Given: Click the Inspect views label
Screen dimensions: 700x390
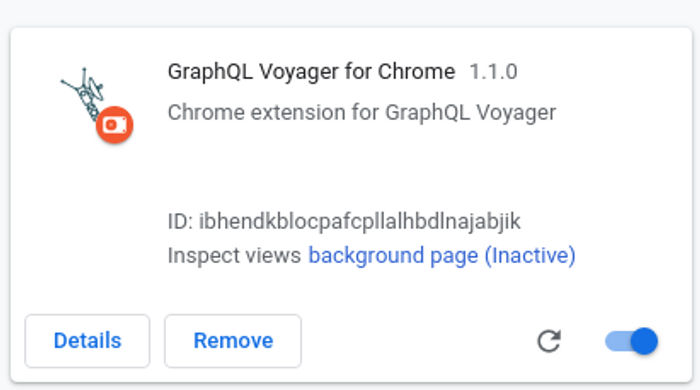Looking at the screenshot, I should pos(234,256).
